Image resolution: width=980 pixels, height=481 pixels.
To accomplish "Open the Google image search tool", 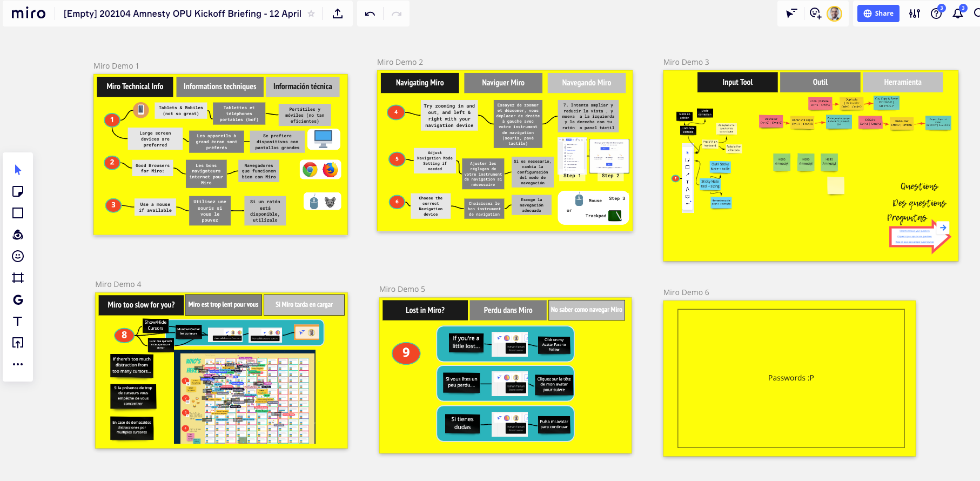I will 18,299.
